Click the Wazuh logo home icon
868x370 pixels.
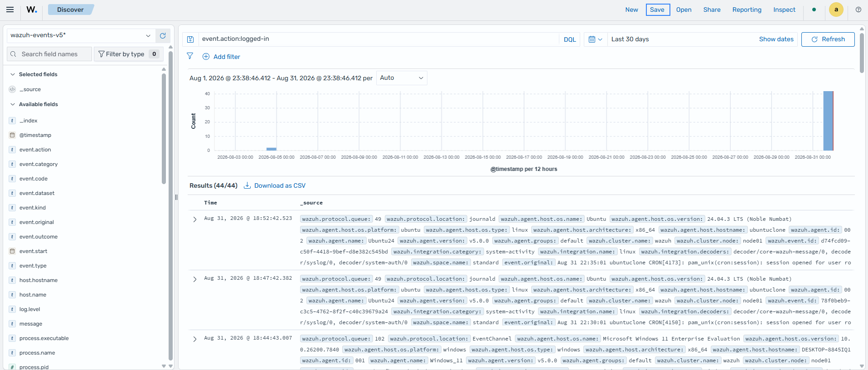pos(32,10)
